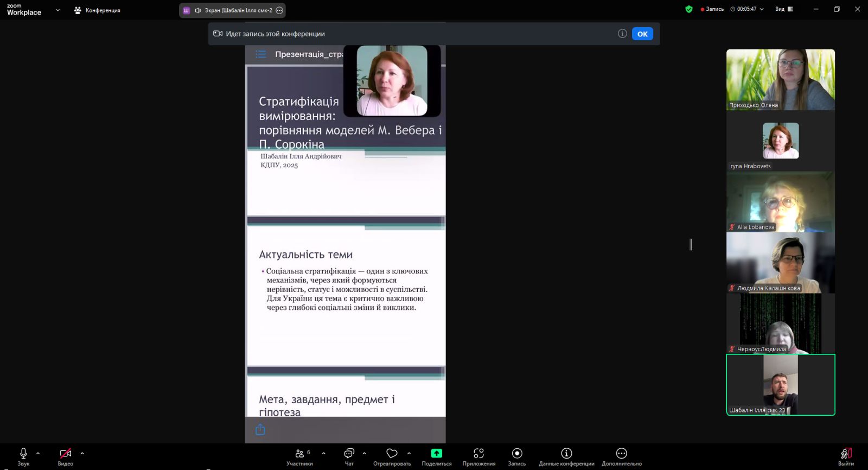Toggle the Record button in toolbar
868x470 pixels.
516,454
